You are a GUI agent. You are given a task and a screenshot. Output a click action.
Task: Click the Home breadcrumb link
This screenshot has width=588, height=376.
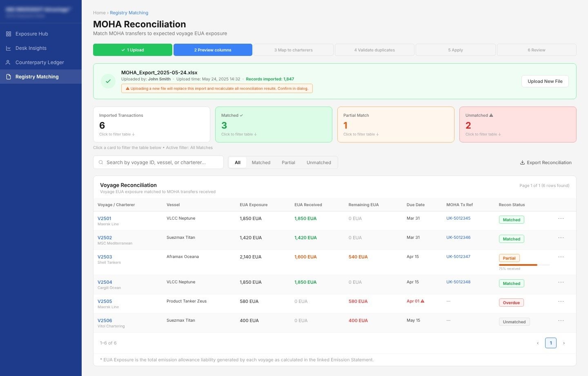99,13
